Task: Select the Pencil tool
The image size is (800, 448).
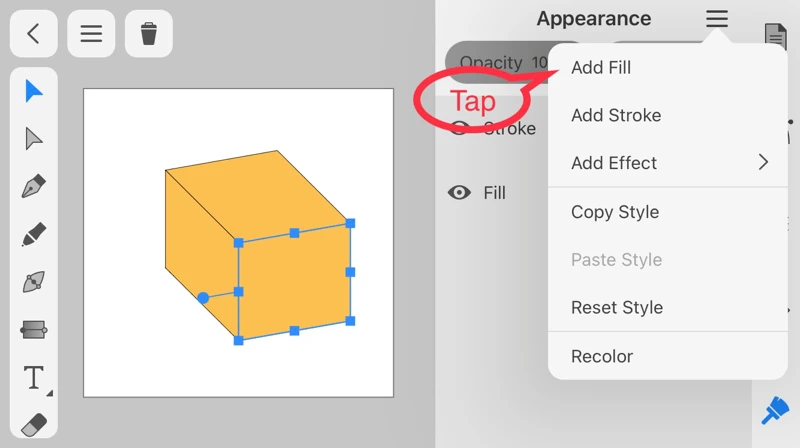Action: point(34,235)
